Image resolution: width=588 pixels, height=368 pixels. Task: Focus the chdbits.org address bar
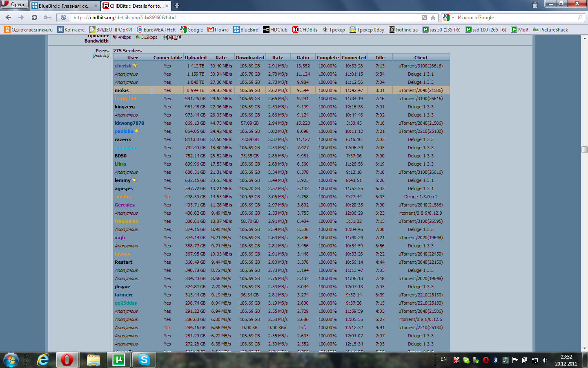[245, 18]
